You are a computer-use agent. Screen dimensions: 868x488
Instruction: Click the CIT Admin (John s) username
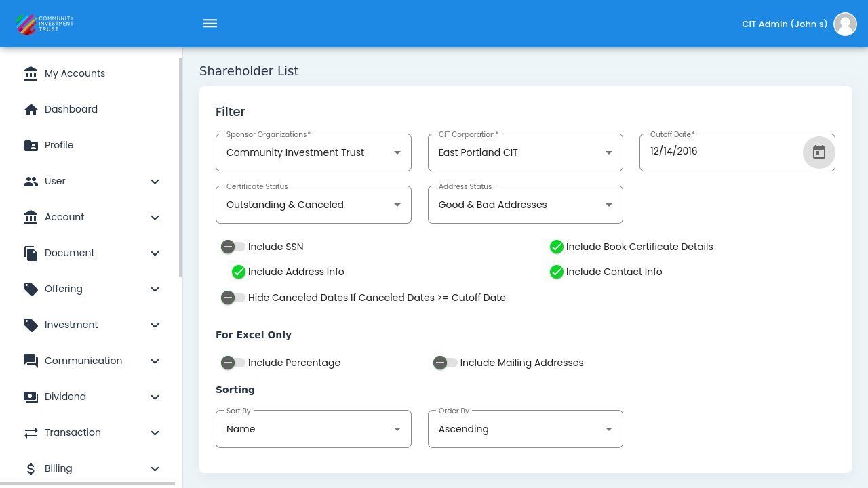(784, 24)
